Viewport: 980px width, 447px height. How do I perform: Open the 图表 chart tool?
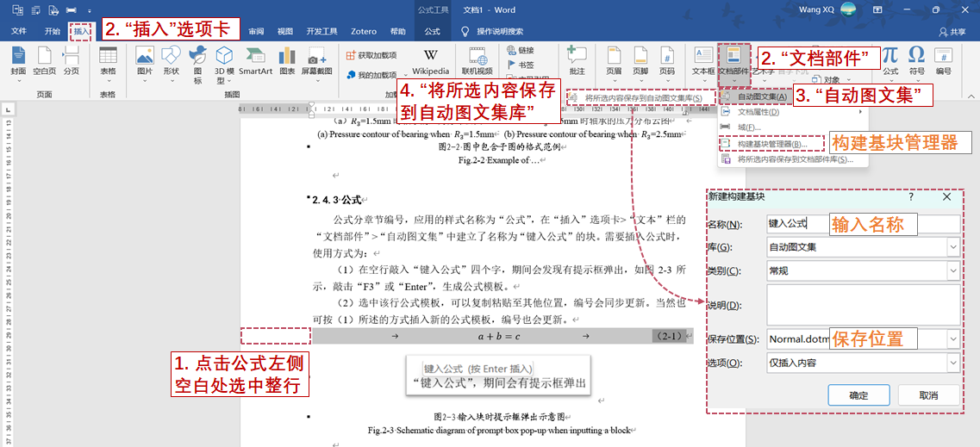[287, 60]
